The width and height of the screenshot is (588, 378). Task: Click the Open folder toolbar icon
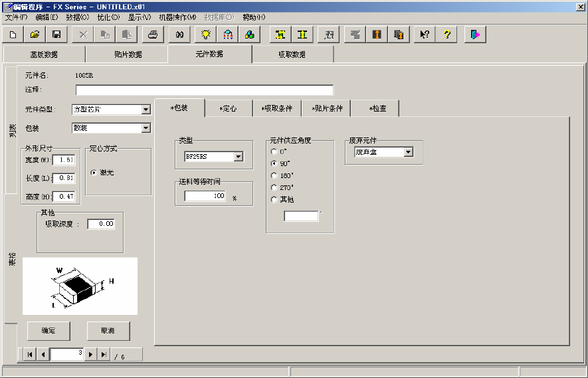[x=35, y=35]
